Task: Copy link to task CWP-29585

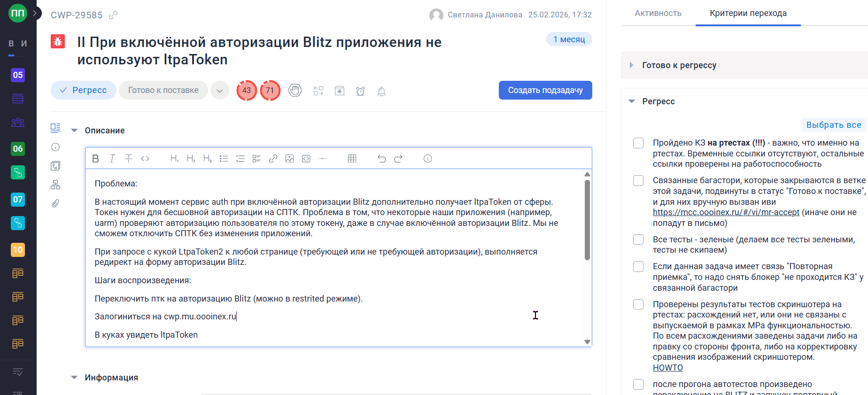Action: 113,15
